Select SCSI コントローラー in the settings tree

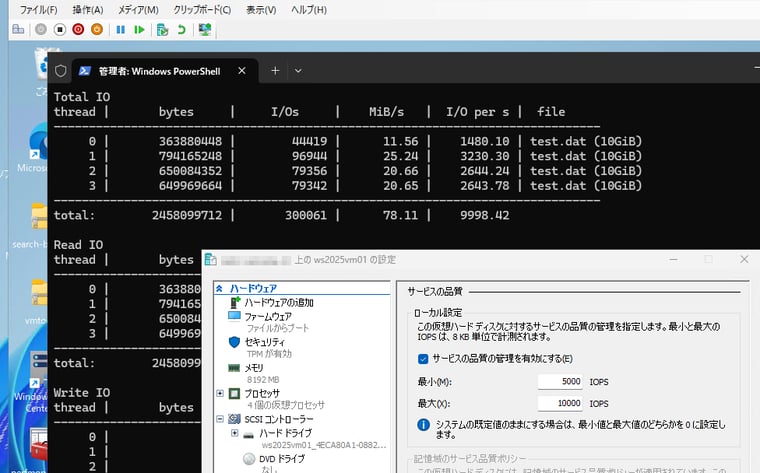[279, 419]
